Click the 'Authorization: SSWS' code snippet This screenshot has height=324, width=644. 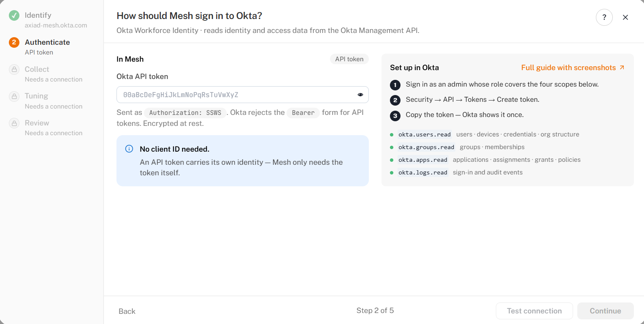point(185,113)
